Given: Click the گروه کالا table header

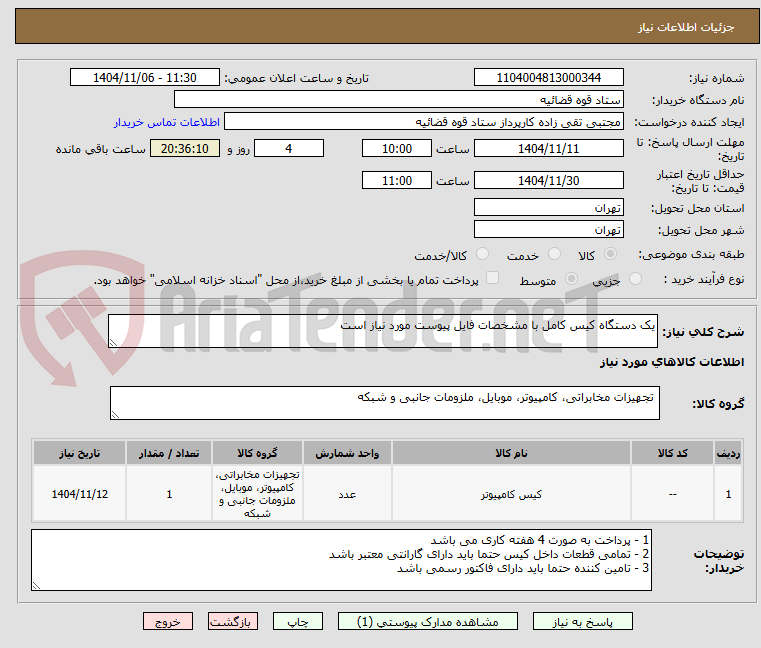Looking at the screenshot, I should 257,453.
